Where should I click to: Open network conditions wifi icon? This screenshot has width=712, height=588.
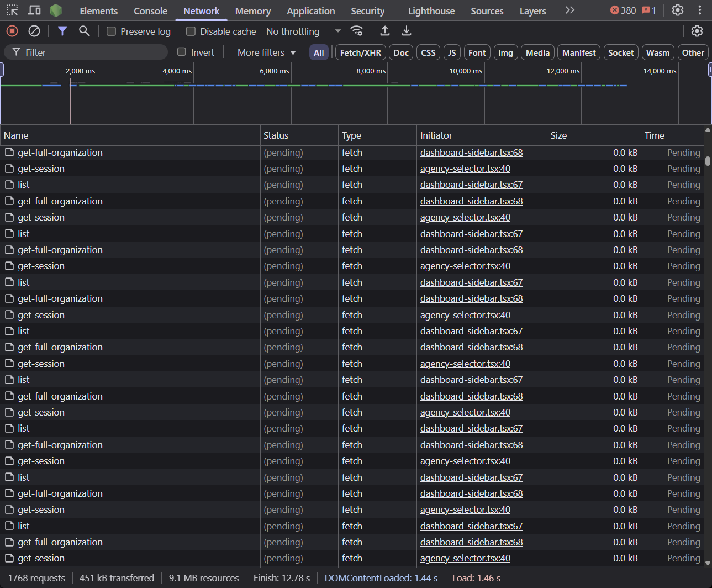tap(357, 31)
